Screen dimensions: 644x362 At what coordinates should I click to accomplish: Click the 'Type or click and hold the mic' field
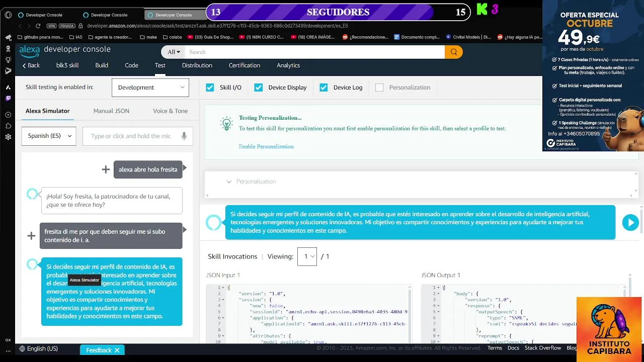tap(137, 136)
